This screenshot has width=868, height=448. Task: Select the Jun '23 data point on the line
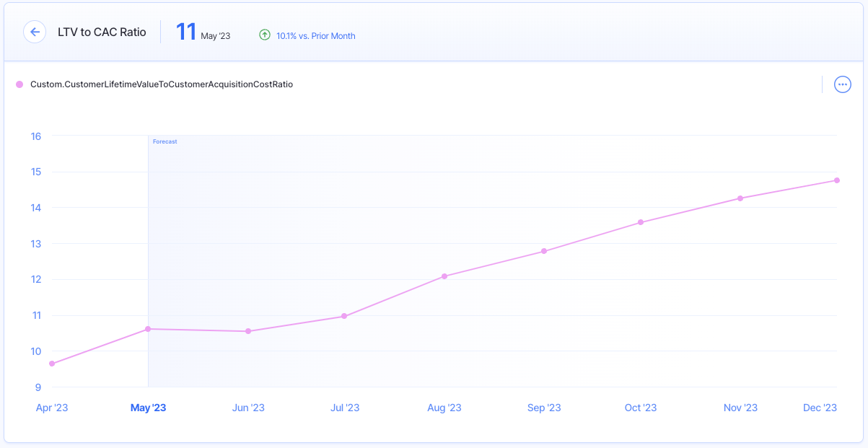coord(248,331)
